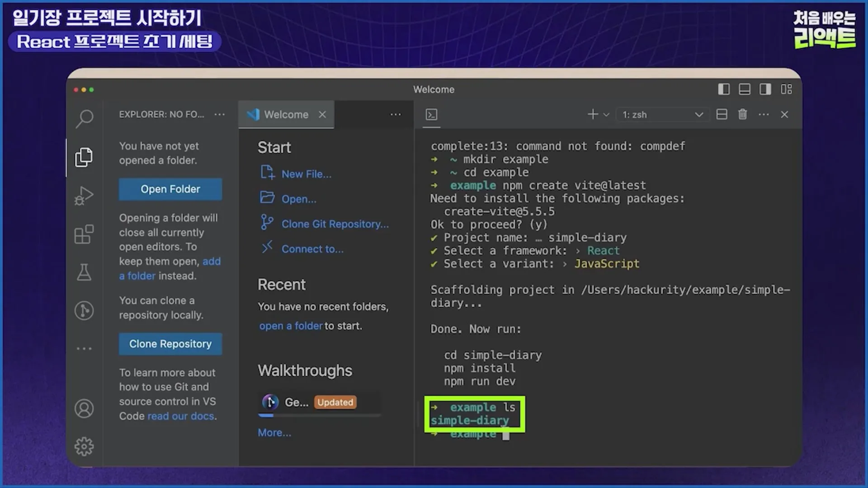Close the terminal panel
The height and width of the screenshot is (488, 868).
click(784, 115)
